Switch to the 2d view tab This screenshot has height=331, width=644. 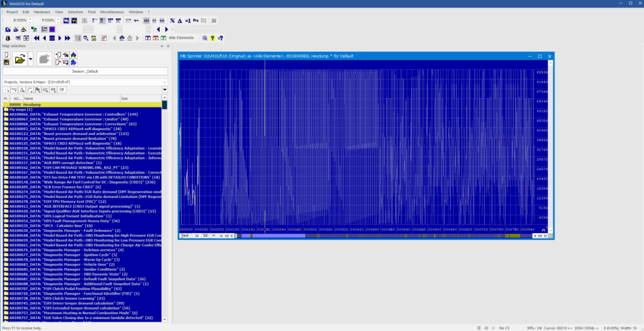(x=196, y=236)
